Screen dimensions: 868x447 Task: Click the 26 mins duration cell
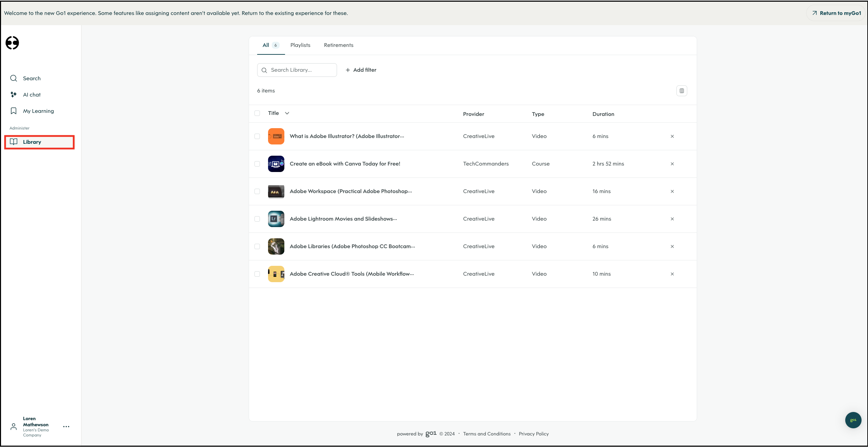coord(602,219)
